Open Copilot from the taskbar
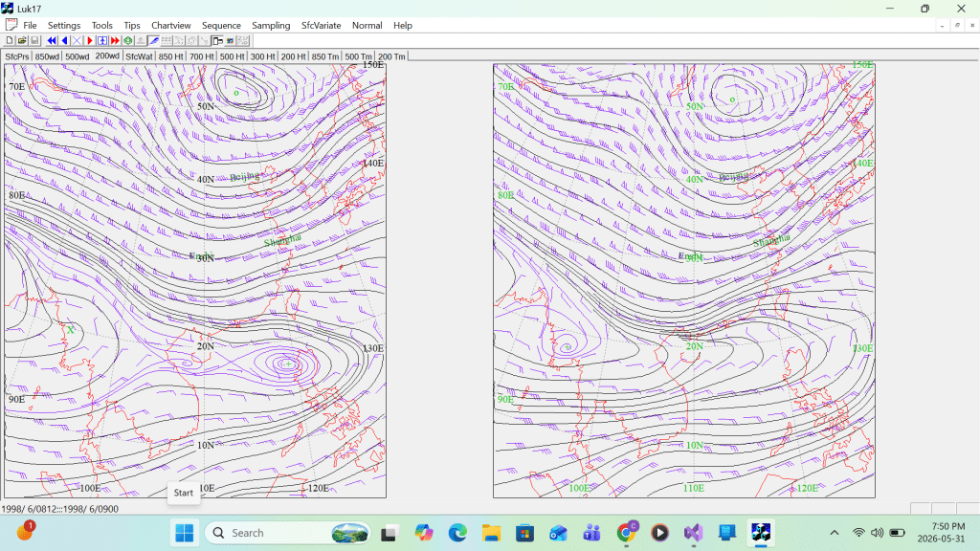This screenshot has height=551, width=980. coord(424,533)
